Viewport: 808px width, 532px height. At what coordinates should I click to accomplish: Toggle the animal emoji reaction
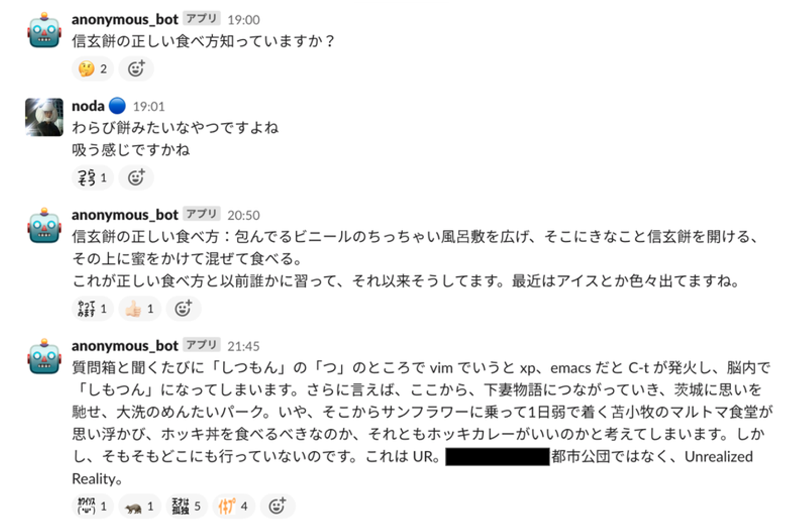pos(139,506)
